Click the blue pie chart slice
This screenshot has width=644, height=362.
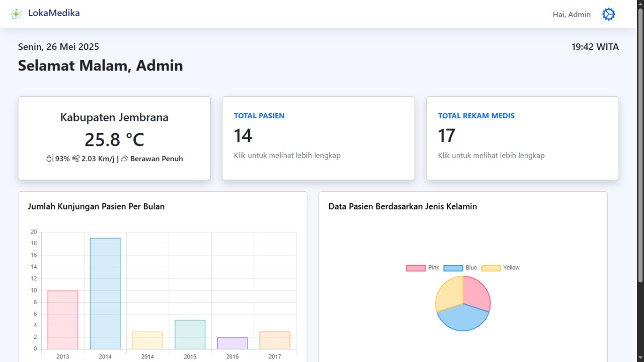click(462, 320)
